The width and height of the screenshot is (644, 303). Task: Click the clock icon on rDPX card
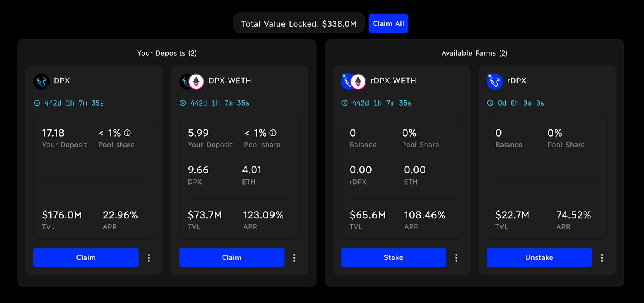490,103
